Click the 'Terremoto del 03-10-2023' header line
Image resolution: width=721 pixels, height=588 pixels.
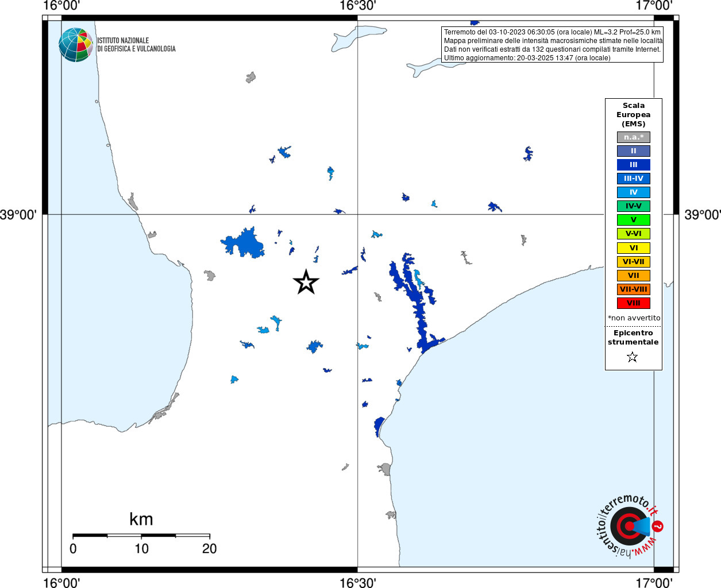pos(552,32)
